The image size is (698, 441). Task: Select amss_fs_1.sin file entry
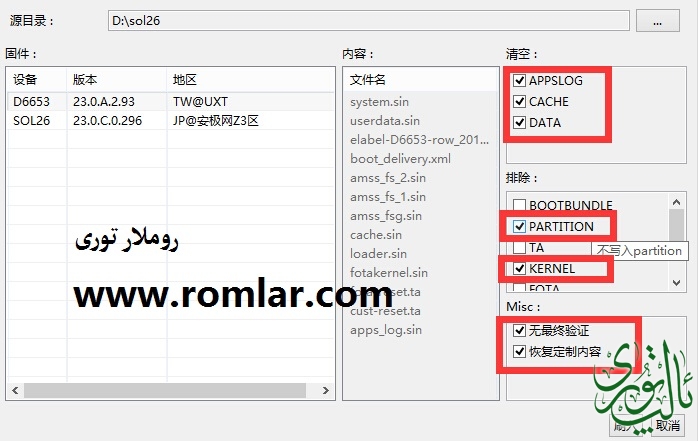(388, 197)
